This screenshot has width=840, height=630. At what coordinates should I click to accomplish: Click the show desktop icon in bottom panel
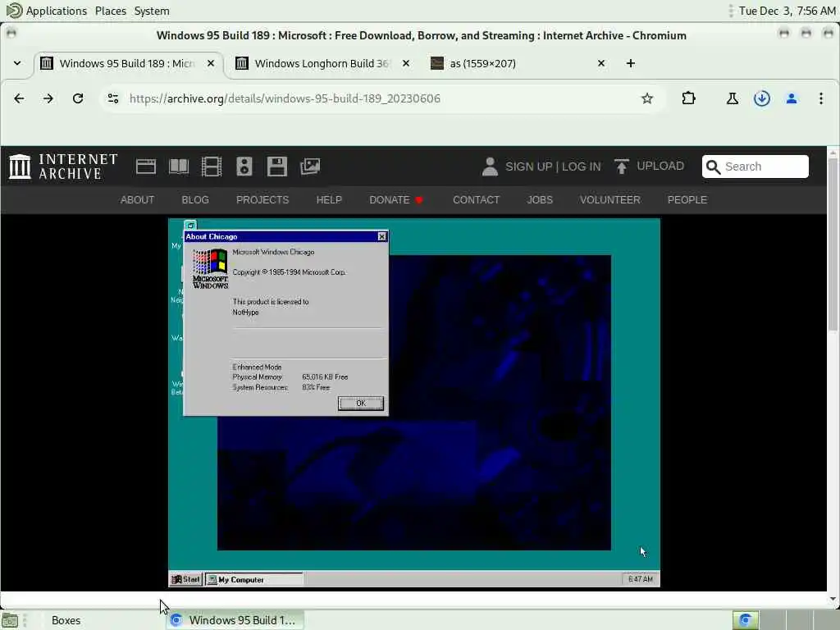pyautogui.click(x=10, y=620)
